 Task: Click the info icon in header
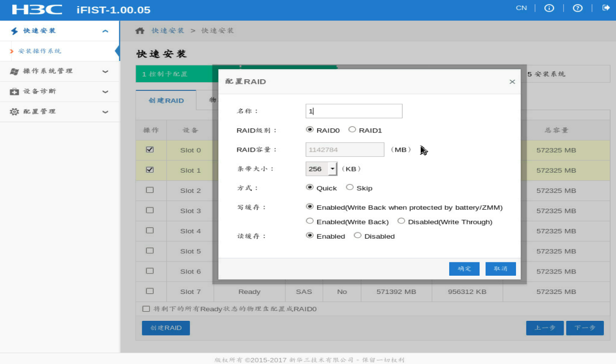click(549, 8)
